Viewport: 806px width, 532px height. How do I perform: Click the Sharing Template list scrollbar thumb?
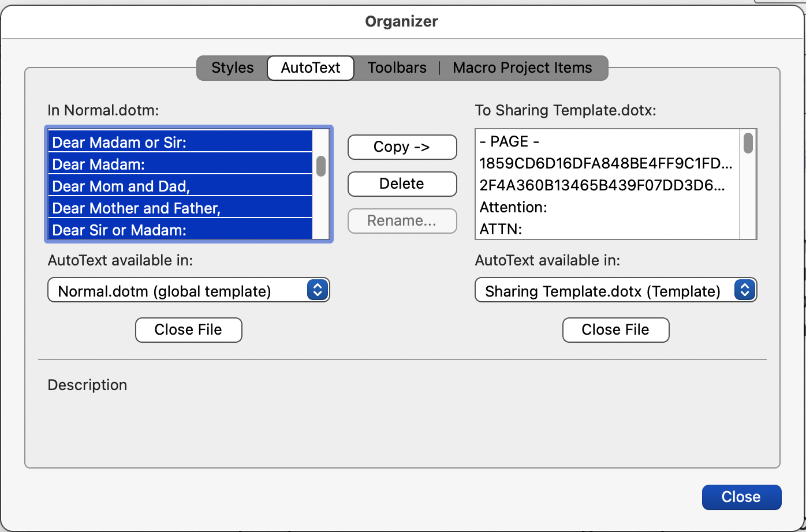(748, 143)
